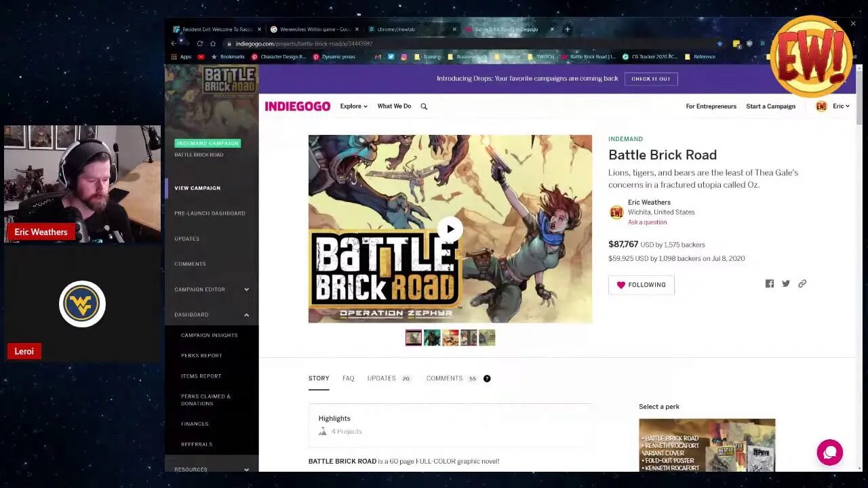The width and height of the screenshot is (868, 488).
Task: Select the third gallery thumbnail
Action: point(450,338)
